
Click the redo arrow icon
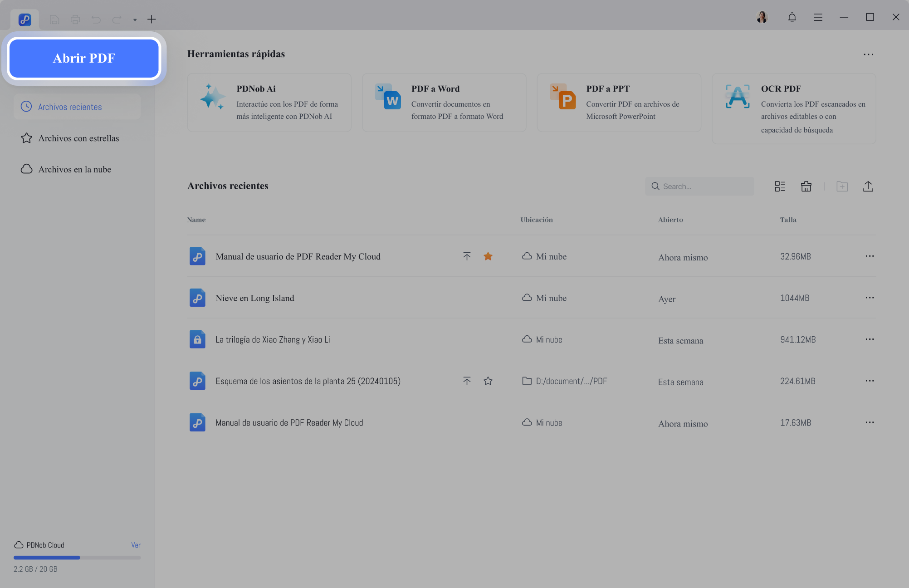click(x=117, y=20)
